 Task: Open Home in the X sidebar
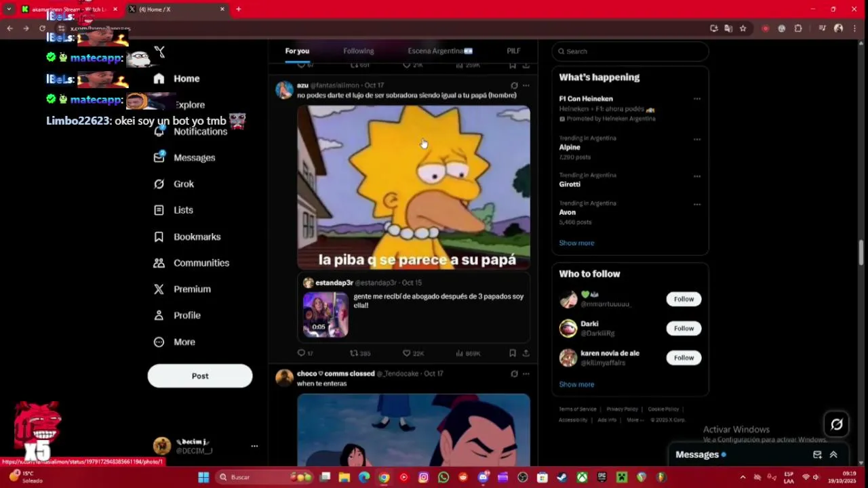pyautogui.click(x=177, y=79)
